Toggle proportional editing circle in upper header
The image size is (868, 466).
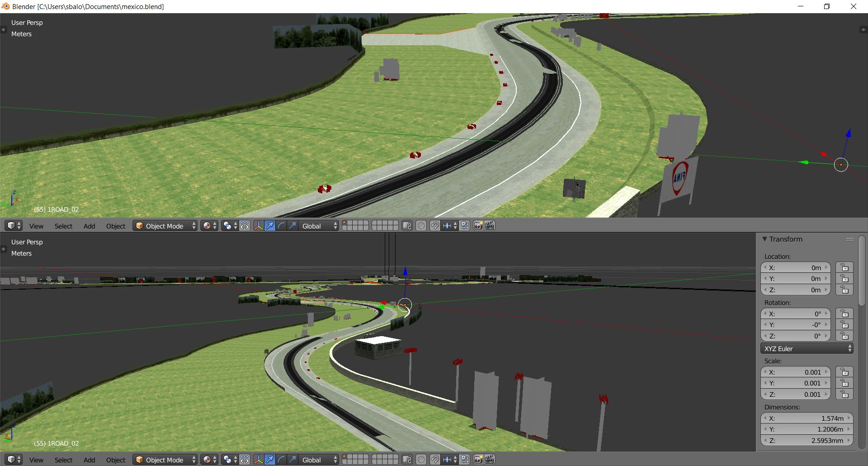point(421,226)
